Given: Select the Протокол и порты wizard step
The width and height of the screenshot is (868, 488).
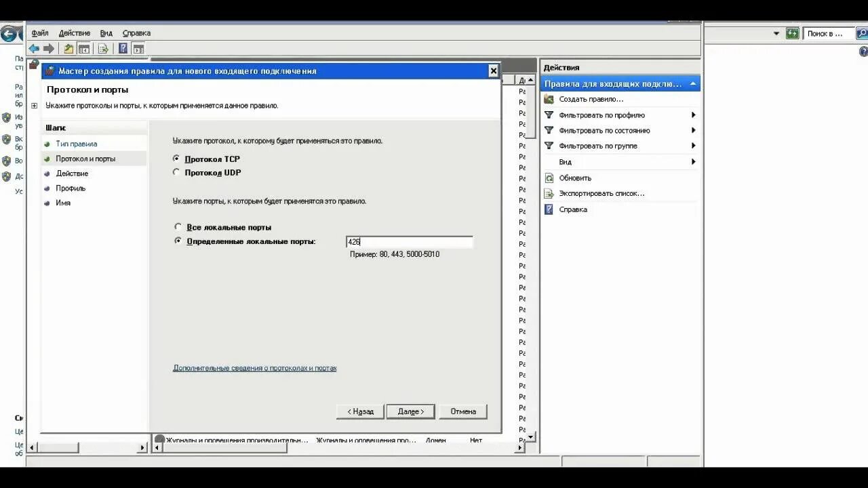Looking at the screenshot, I should (85, 159).
